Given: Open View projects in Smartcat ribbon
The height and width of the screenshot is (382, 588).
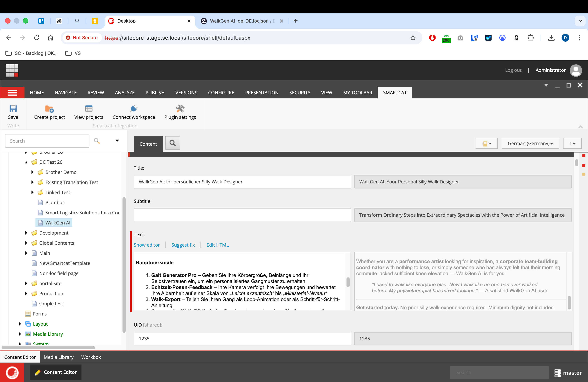Looking at the screenshot, I should (x=89, y=109).
